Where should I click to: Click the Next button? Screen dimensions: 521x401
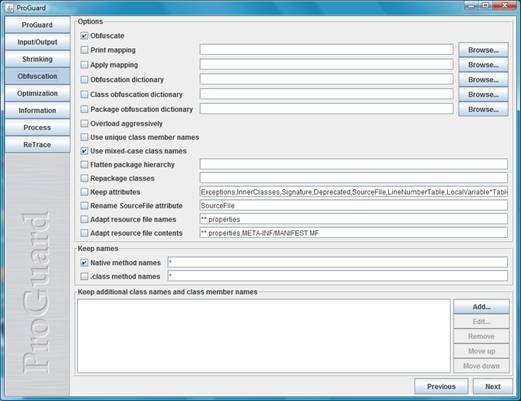click(x=493, y=386)
